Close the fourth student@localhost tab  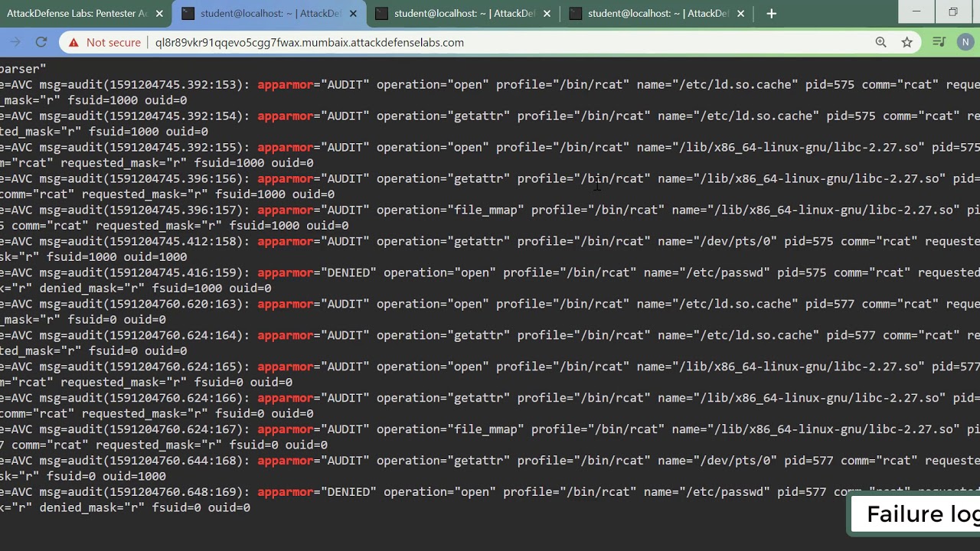740,14
